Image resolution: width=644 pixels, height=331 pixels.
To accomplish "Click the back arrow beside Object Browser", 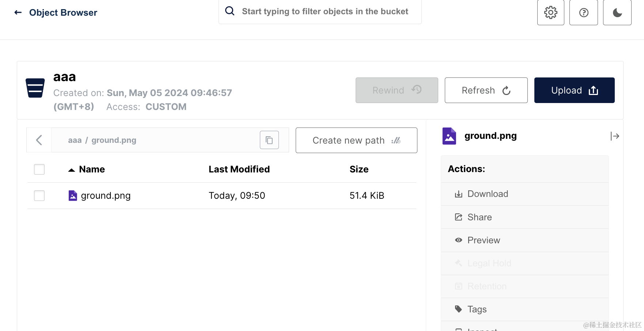I will [18, 13].
